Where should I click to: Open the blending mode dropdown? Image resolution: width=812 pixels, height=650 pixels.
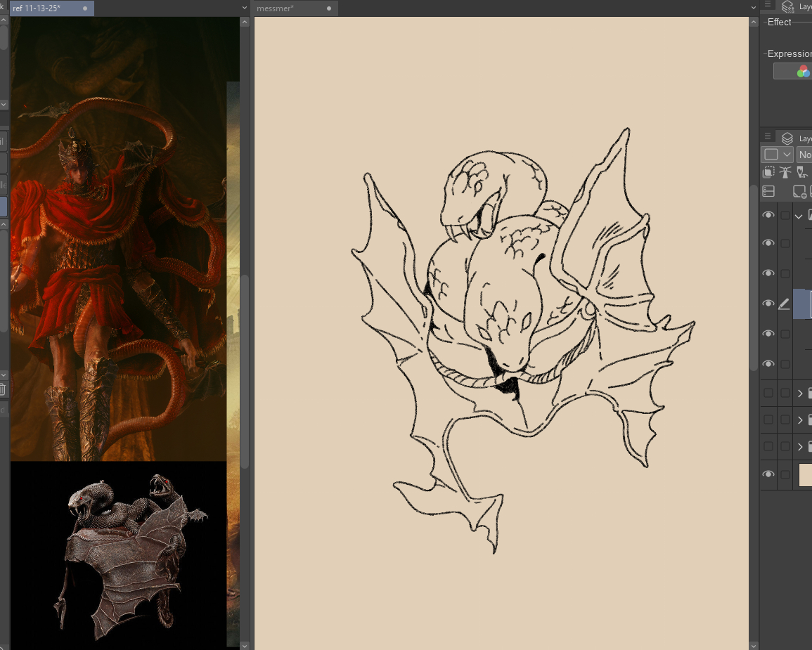coord(804,155)
